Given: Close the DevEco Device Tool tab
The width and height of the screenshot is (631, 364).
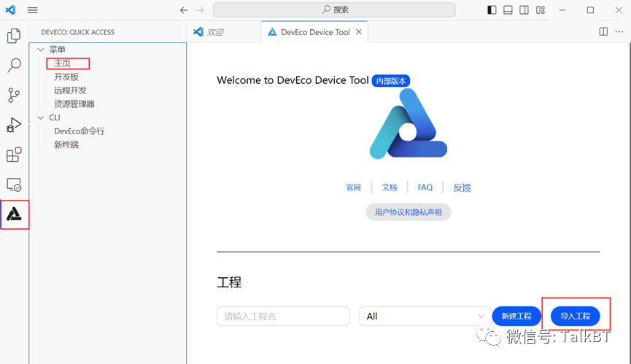Looking at the screenshot, I should (359, 32).
